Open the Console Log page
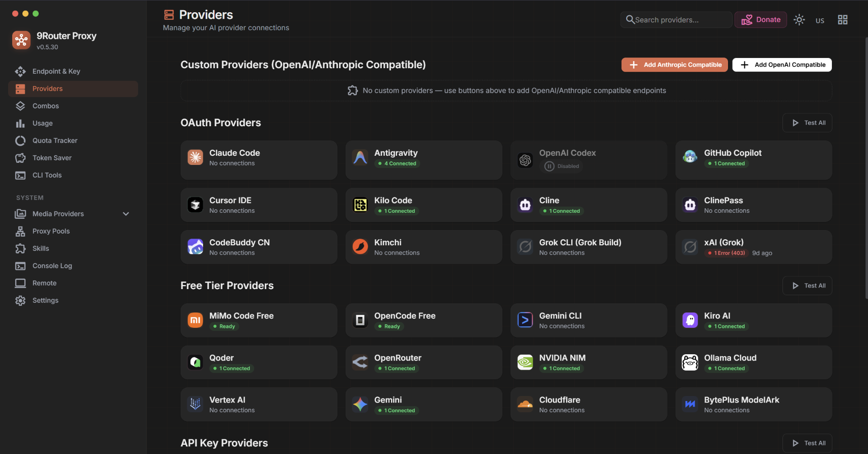The width and height of the screenshot is (868, 454). tap(73, 266)
